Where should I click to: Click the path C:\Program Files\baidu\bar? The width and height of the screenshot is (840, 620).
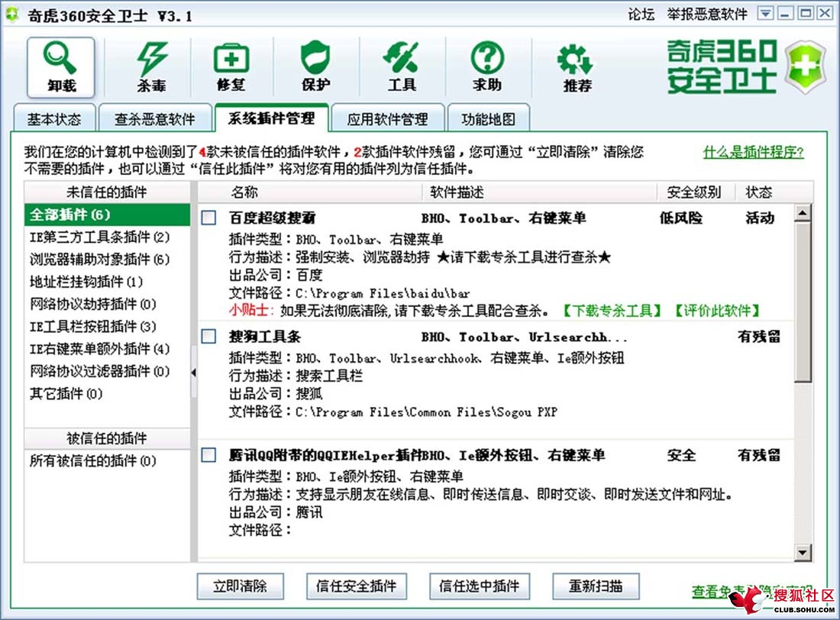383,293
